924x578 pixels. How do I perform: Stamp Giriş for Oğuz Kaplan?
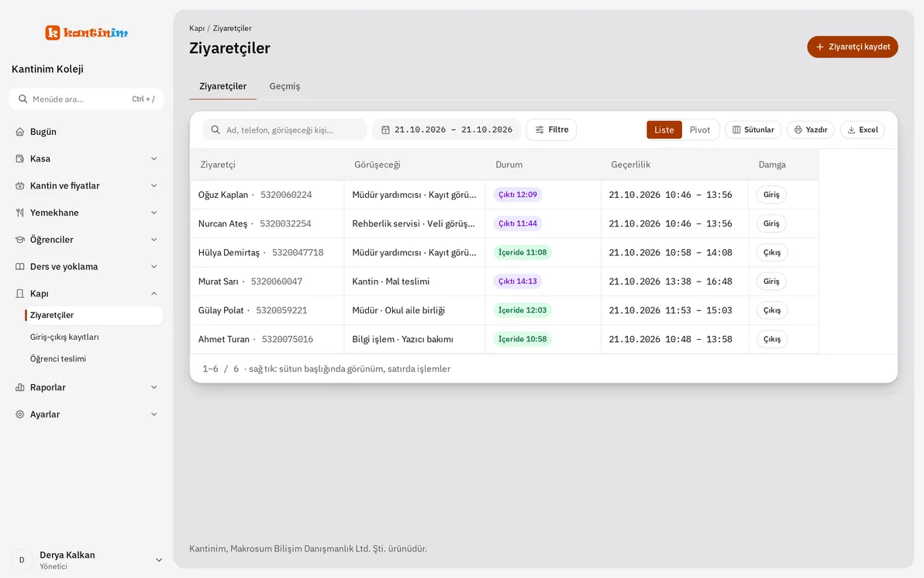771,195
